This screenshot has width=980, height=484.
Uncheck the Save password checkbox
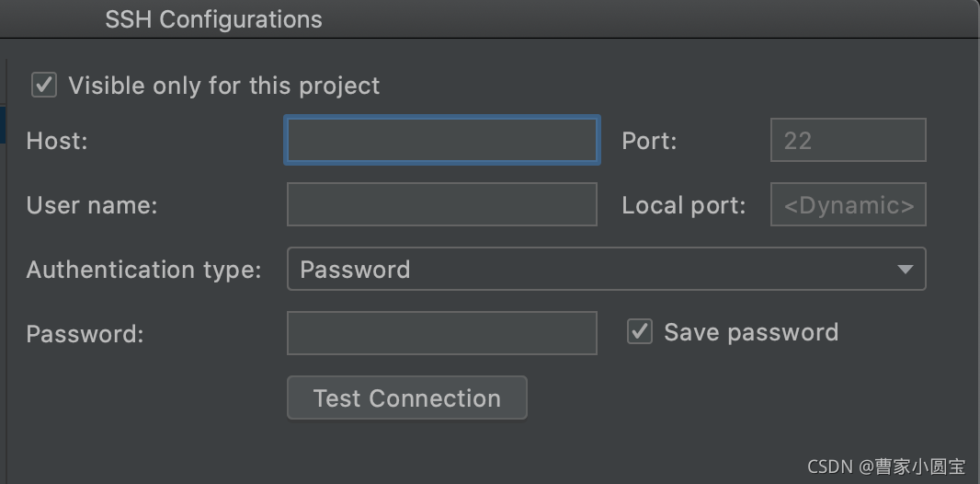tap(640, 332)
